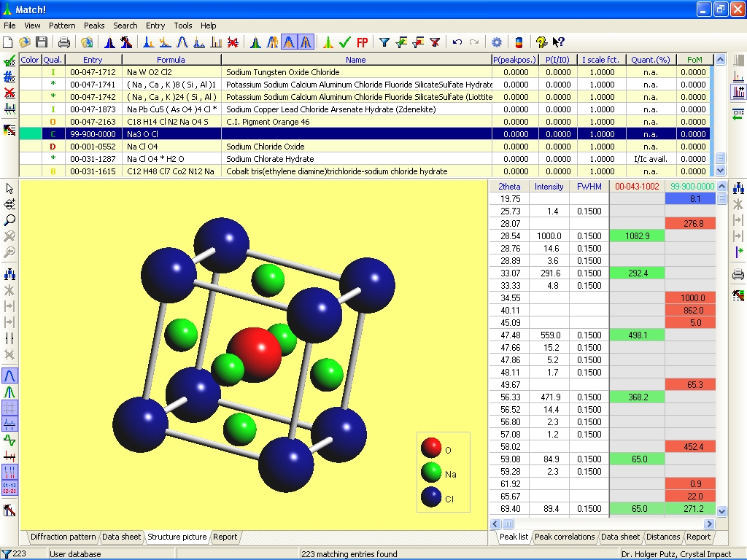Click the blue funnel filter icon
This screenshot has height=560, width=747.
384,42
